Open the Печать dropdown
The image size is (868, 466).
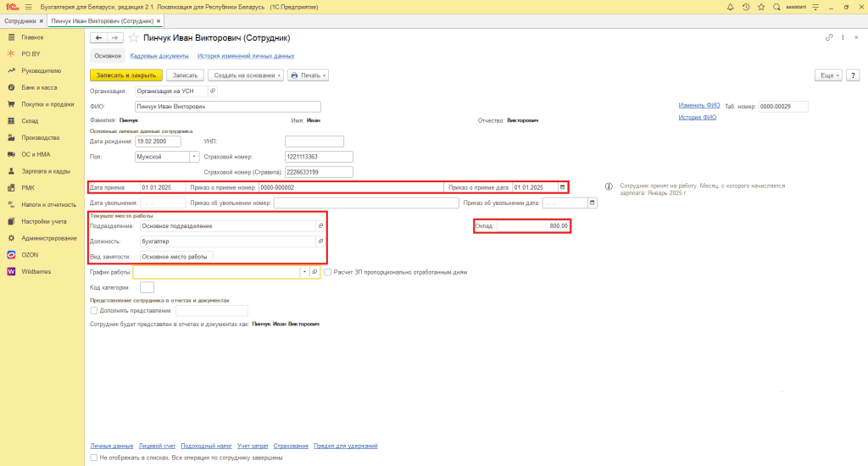308,75
